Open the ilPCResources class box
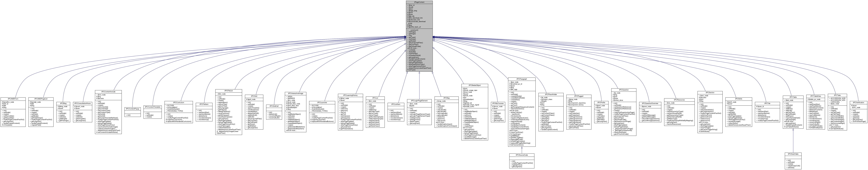 pyautogui.click(x=679, y=112)
